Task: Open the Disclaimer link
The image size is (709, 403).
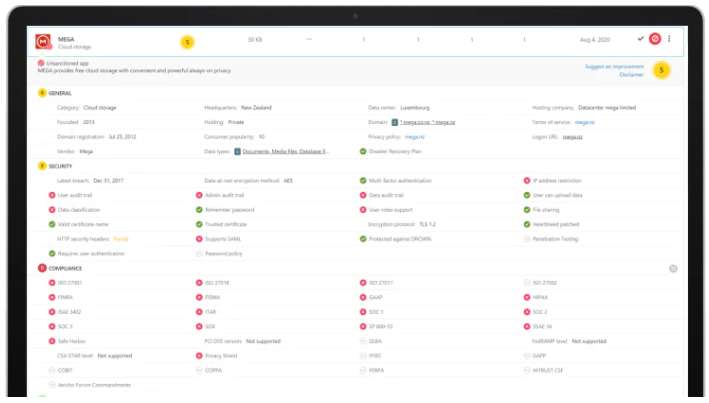Action: pos(631,75)
